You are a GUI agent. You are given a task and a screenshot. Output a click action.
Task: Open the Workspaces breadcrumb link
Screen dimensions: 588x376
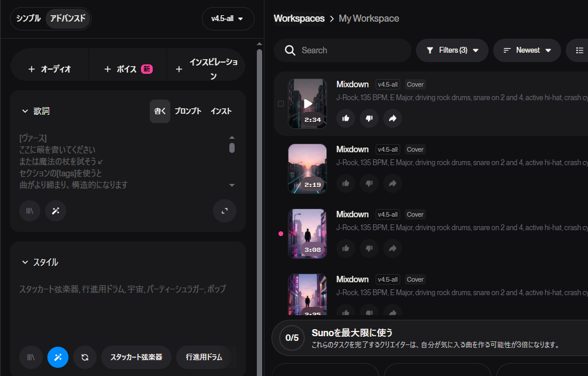(299, 18)
